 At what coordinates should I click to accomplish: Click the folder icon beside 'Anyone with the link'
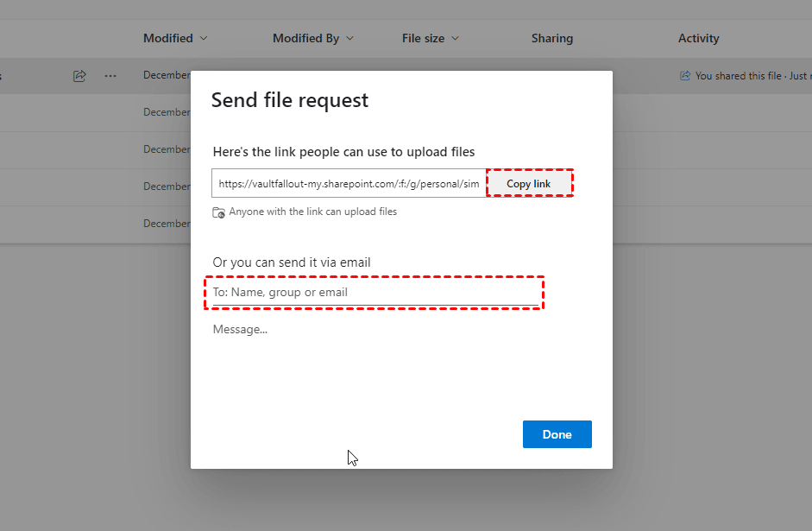(x=219, y=212)
